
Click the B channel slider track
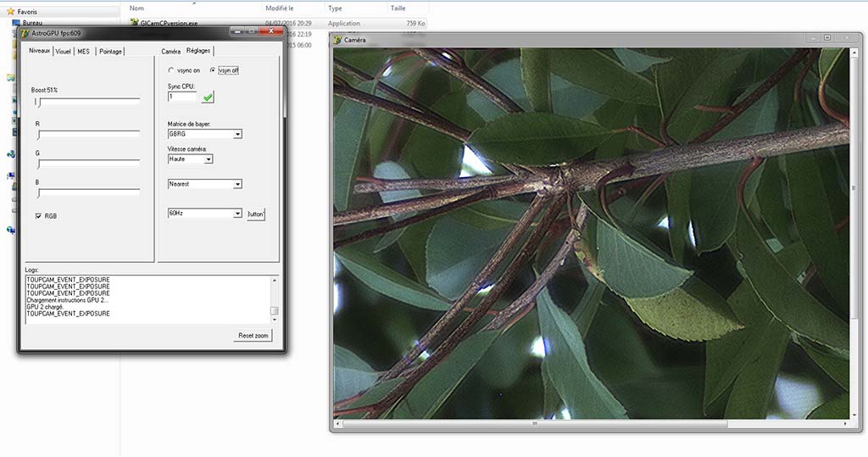(87, 192)
